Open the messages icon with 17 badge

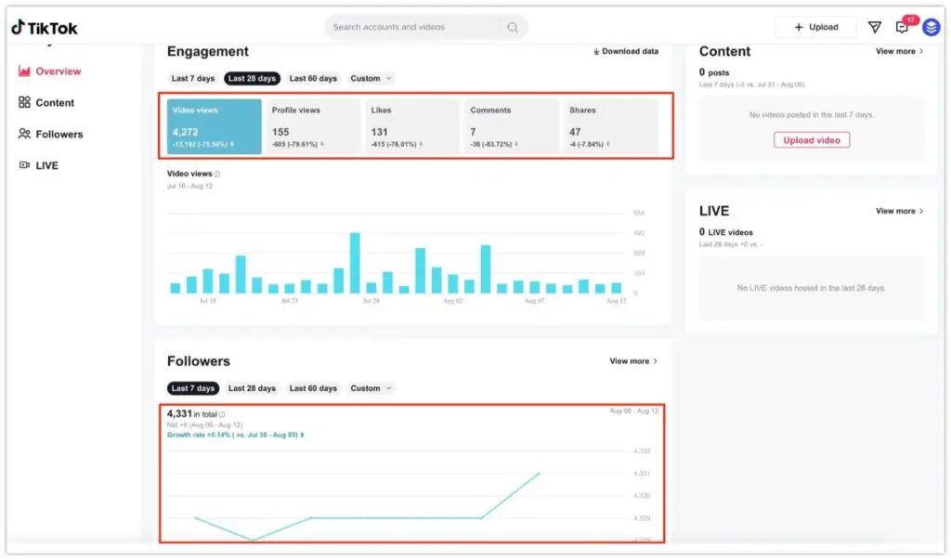click(903, 27)
